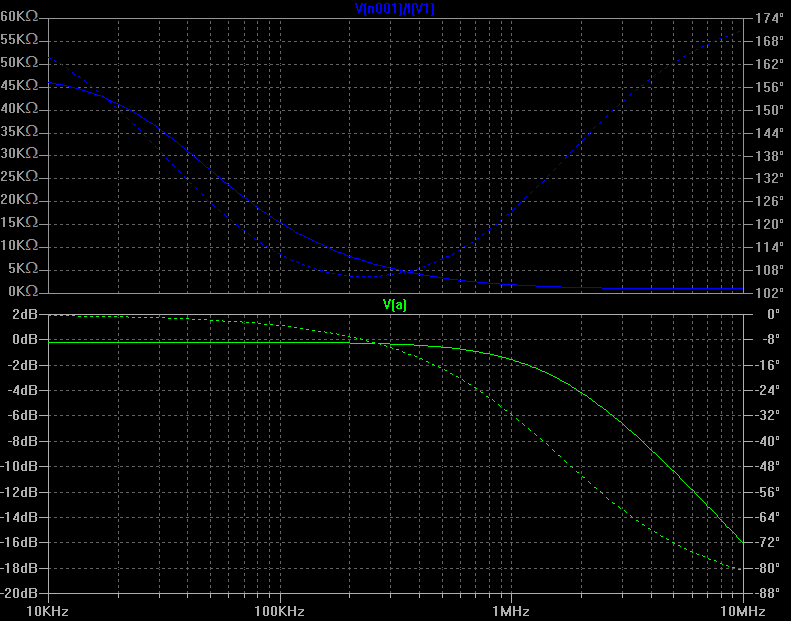Click the -88° phase axis label
This screenshot has width=791, height=621.
(769, 593)
